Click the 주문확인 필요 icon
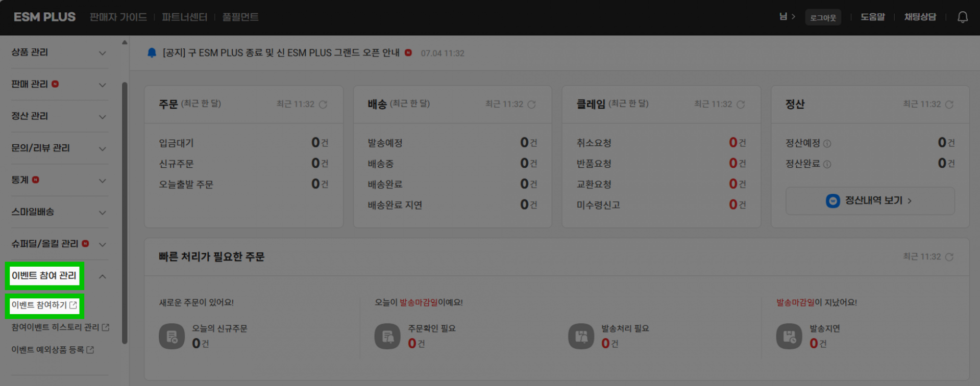This screenshot has height=386, width=980. click(x=387, y=337)
